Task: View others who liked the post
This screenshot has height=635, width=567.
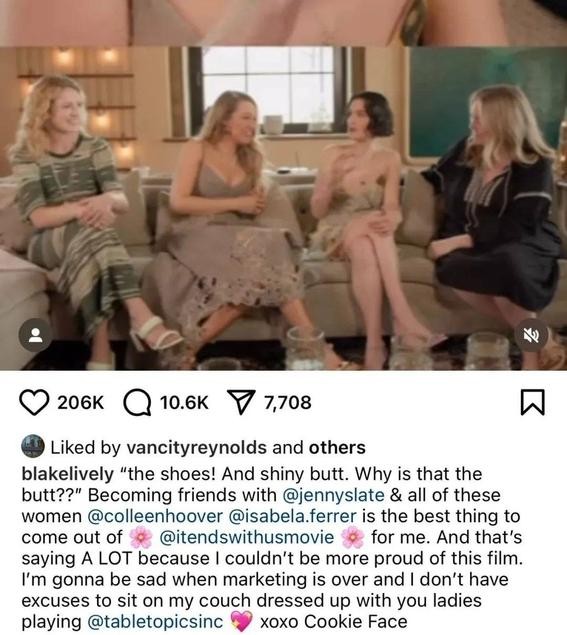Action: click(x=337, y=447)
